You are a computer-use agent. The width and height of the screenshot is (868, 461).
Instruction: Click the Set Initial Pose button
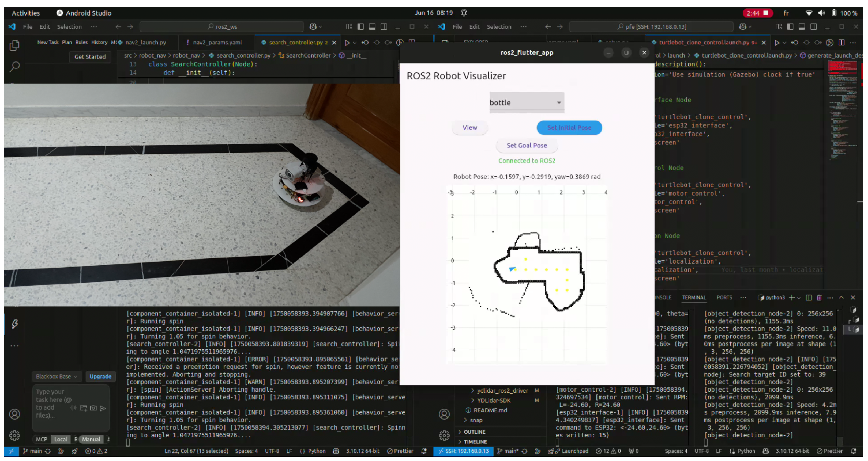click(569, 128)
